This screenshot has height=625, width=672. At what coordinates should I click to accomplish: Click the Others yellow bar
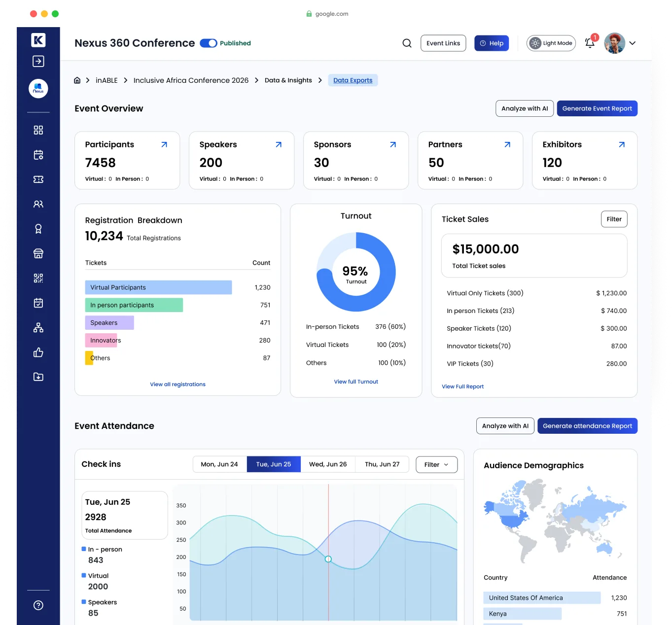89,358
